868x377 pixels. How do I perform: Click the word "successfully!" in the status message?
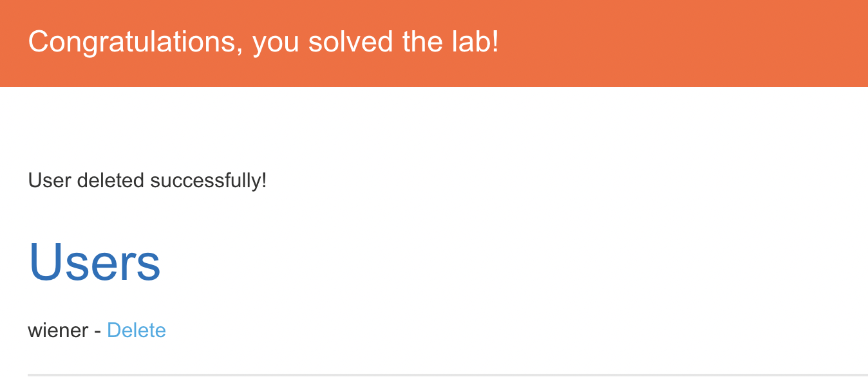(x=209, y=181)
